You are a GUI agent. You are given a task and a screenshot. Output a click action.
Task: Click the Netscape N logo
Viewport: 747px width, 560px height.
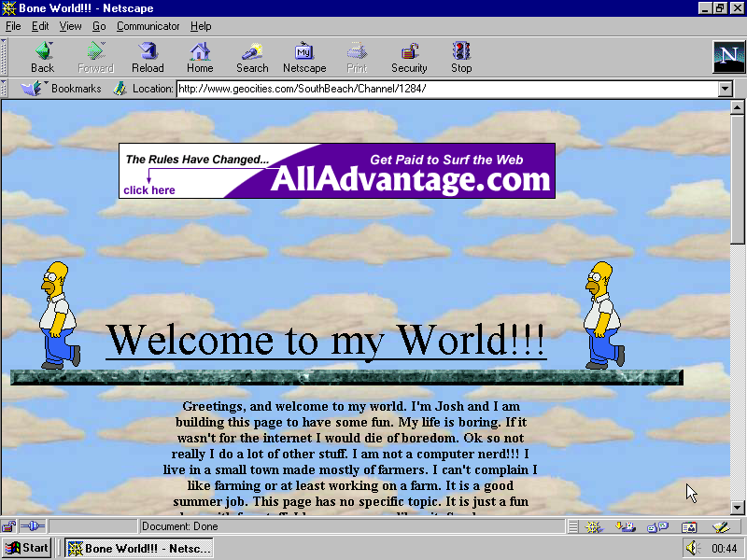(728, 57)
